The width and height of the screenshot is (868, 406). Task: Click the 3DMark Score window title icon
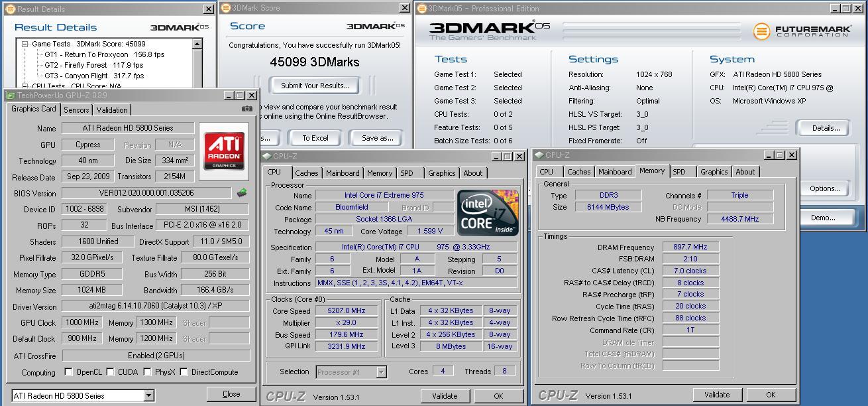pyautogui.click(x=225, y=8)
